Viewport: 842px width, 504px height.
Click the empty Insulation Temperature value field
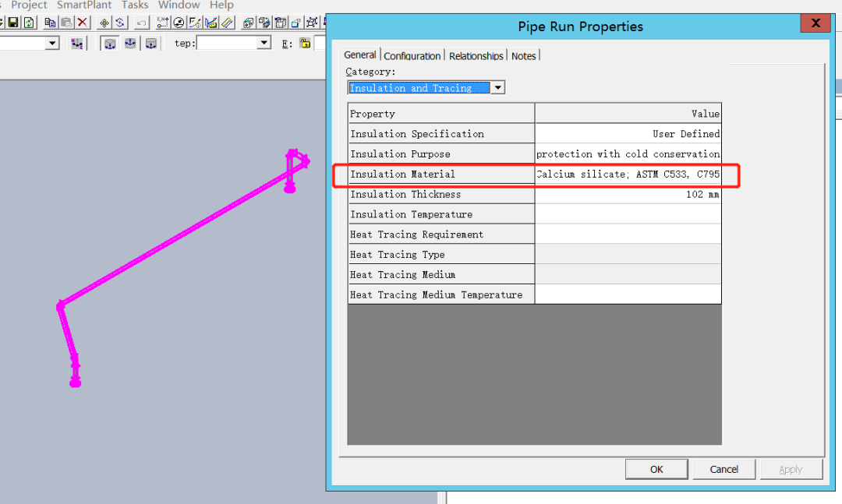point(628,214)
